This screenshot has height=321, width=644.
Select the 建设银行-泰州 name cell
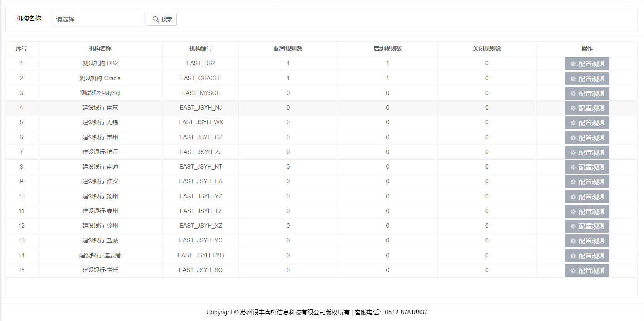(100, 211)
